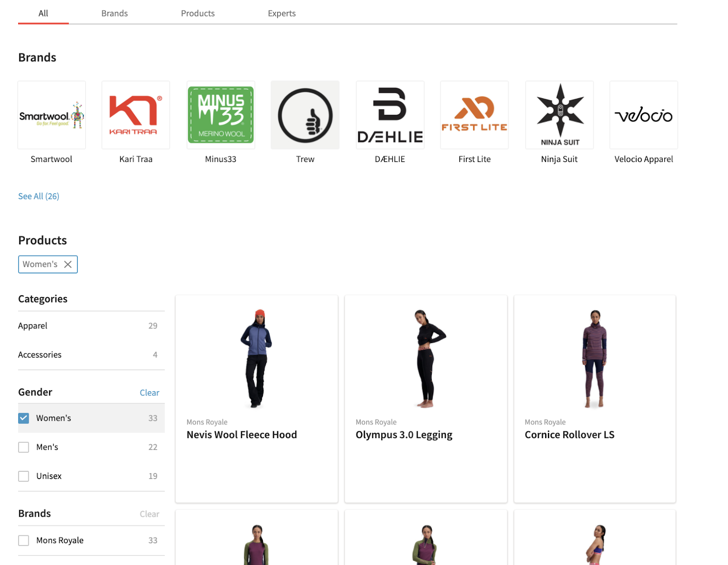Open the Kari Traa brand logo
The image size is (728, 565).
[136, 115]
